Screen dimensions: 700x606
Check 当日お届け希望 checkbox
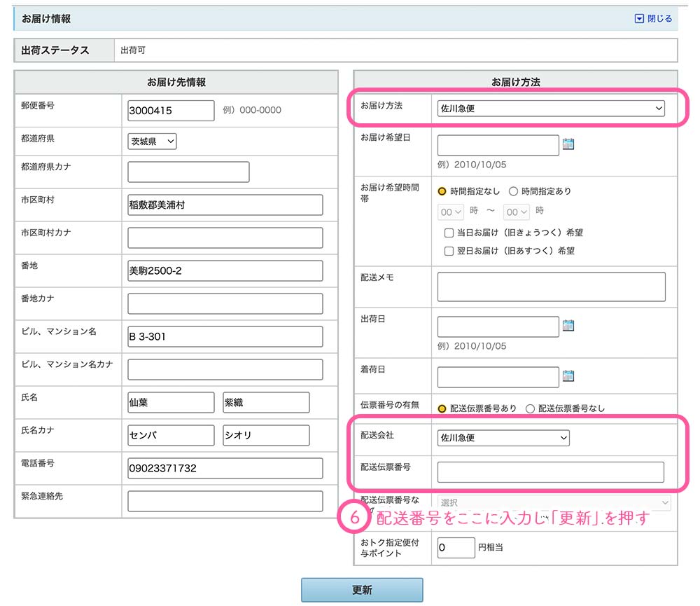coord(449,233)
